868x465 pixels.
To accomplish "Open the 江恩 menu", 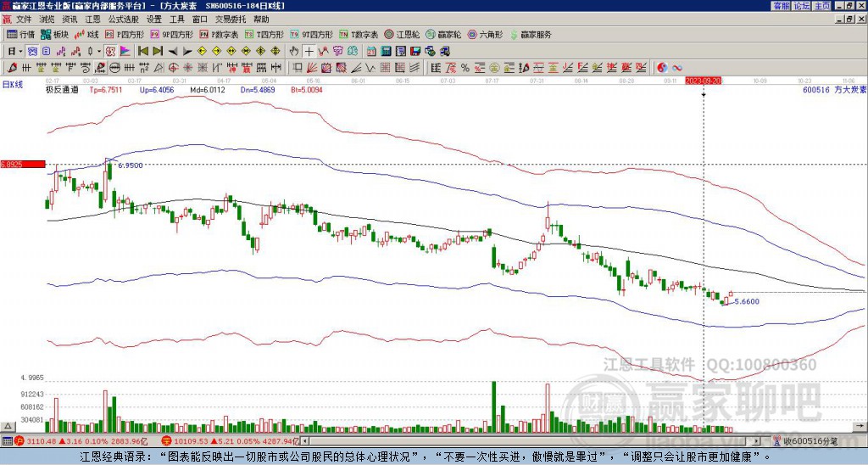I will 92,20.
